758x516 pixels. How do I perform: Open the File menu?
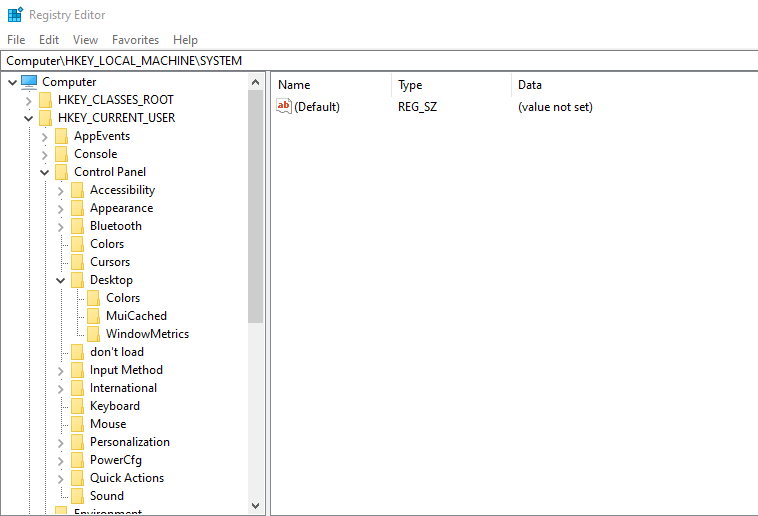tap(16, 40)
